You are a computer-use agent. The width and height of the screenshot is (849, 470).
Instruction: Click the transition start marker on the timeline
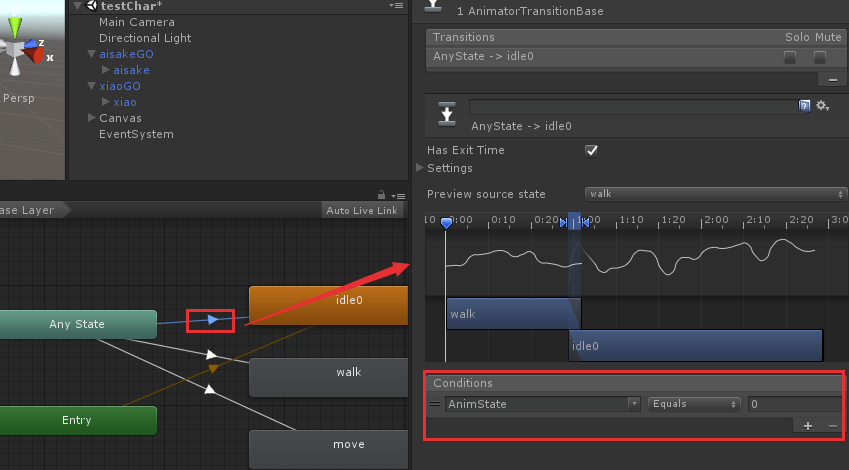coord(564,223)
